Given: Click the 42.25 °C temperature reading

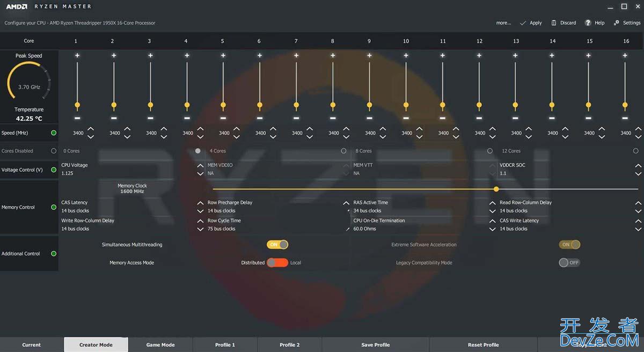Looking at the screenshot, I should click(29, 119).
